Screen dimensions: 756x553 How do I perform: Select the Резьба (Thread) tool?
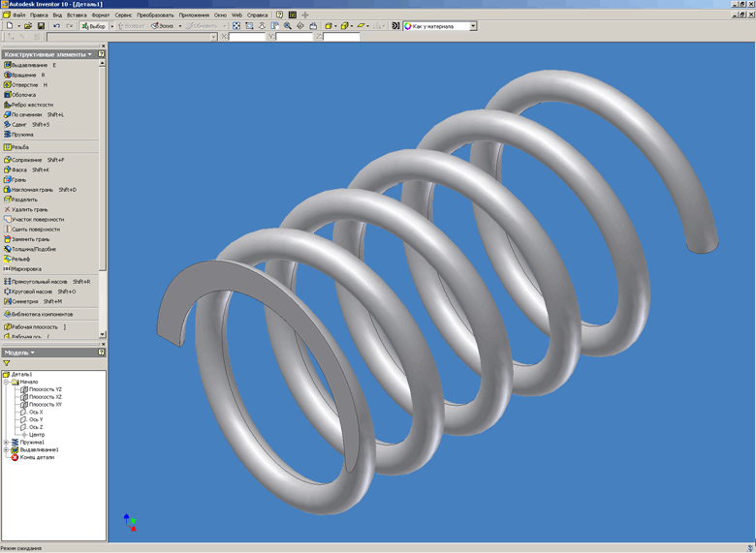(x=16, y=147)
